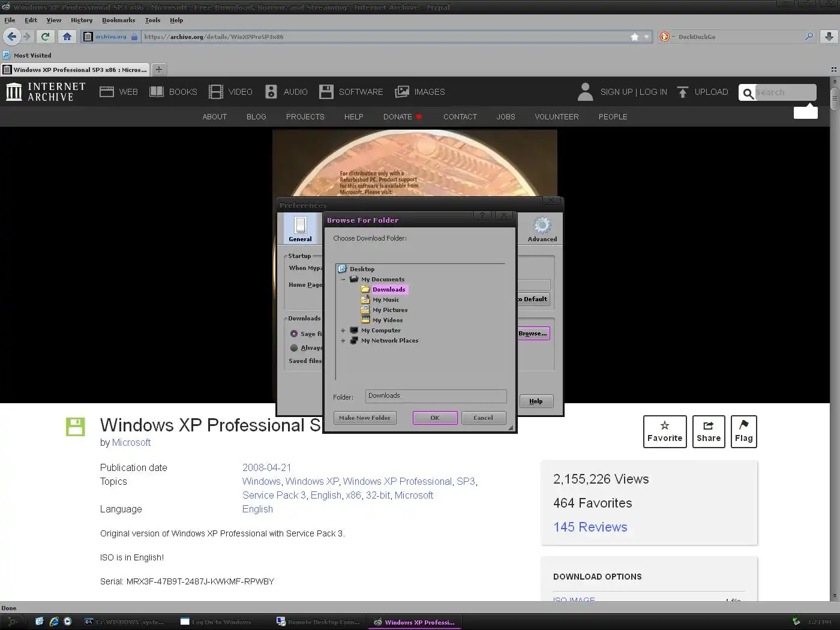The image size is (840, 630).
Task: Click Make New Folder button
Action: [365, 418]
